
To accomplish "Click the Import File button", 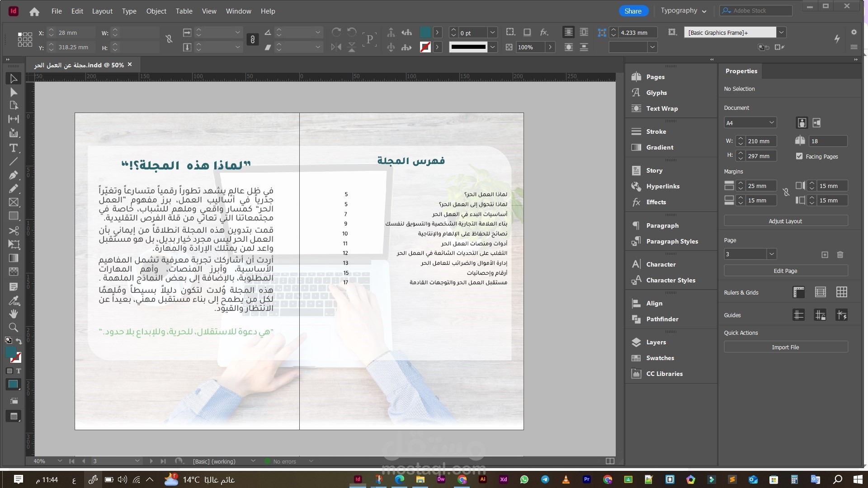I will (785, 347).
